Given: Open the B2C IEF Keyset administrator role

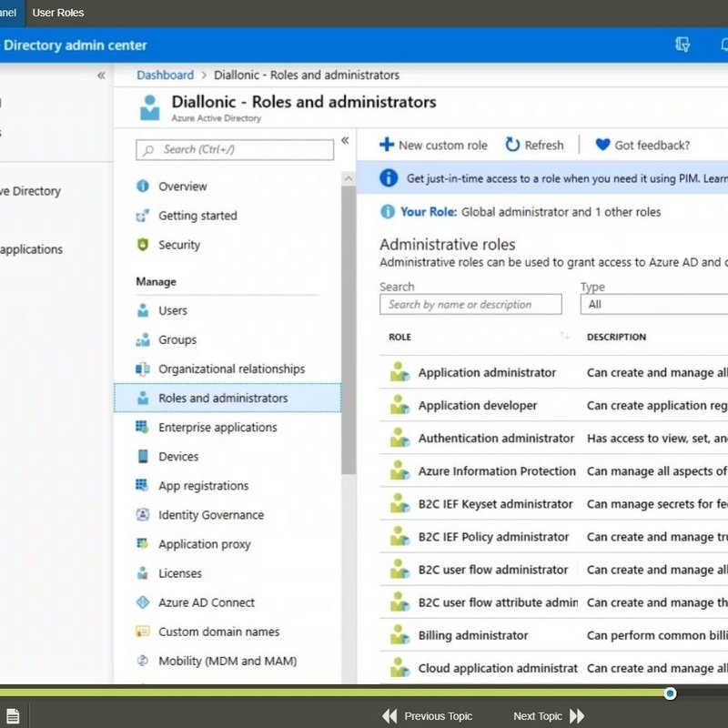Looking at the screenshot, I should click(495, 504).
